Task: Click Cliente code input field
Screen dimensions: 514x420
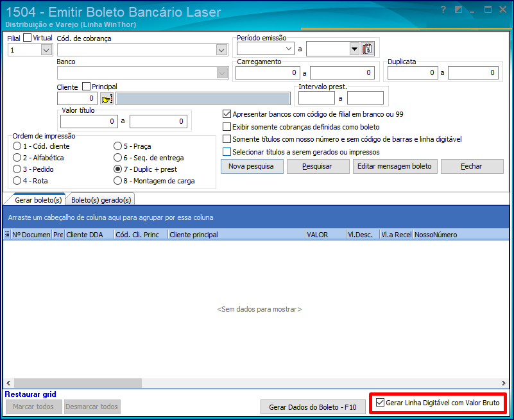Action: click(78, 99)
